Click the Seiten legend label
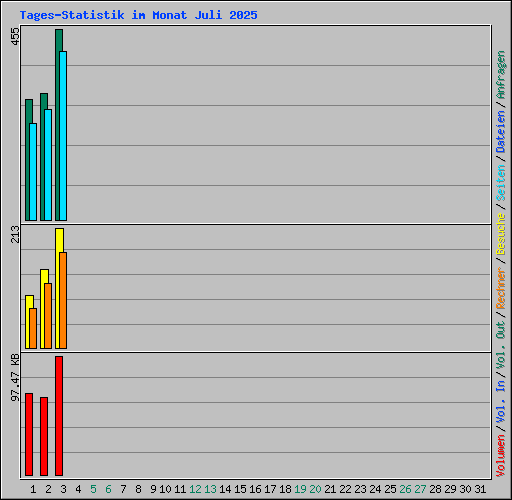Viewport: 512px width, 500px height. [x=500, y=183]
